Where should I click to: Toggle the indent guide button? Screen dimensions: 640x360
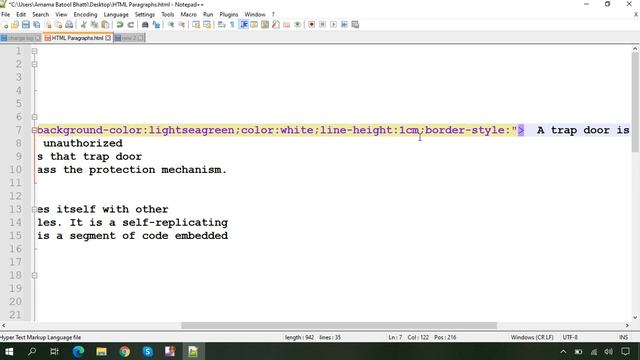pyautogui.click(x=244, y=24)
